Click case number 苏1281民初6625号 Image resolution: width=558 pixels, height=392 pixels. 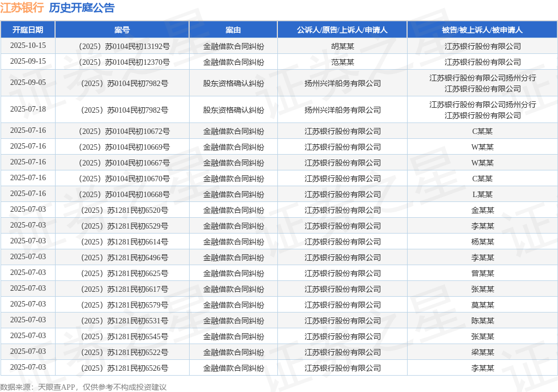tap(137, 273)
